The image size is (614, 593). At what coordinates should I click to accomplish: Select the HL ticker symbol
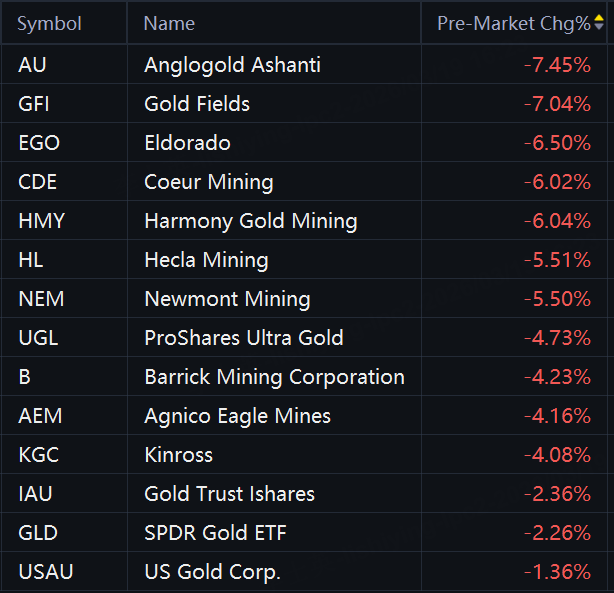click(30, 260)
